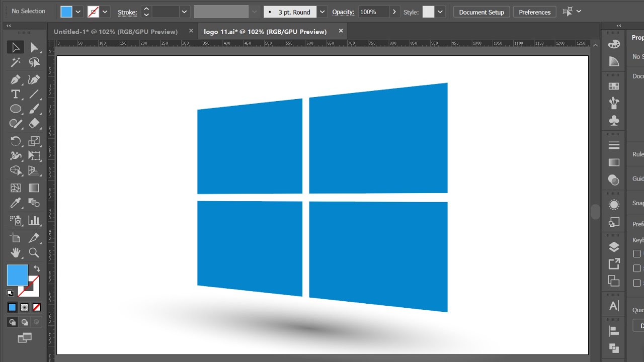This screenshot has width=644, height=362.
Task: Open stroke color dropdown in control bar
Action: coord(105,12)
